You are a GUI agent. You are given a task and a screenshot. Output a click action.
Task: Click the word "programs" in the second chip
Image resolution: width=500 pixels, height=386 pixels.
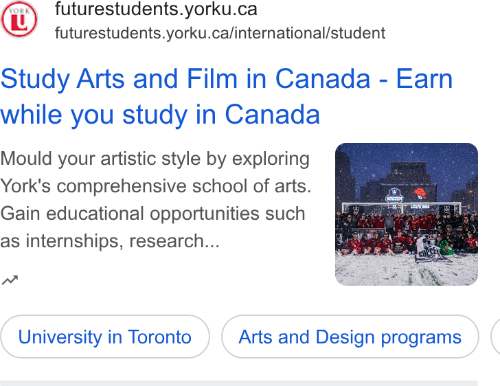click(x=421, y=337)
